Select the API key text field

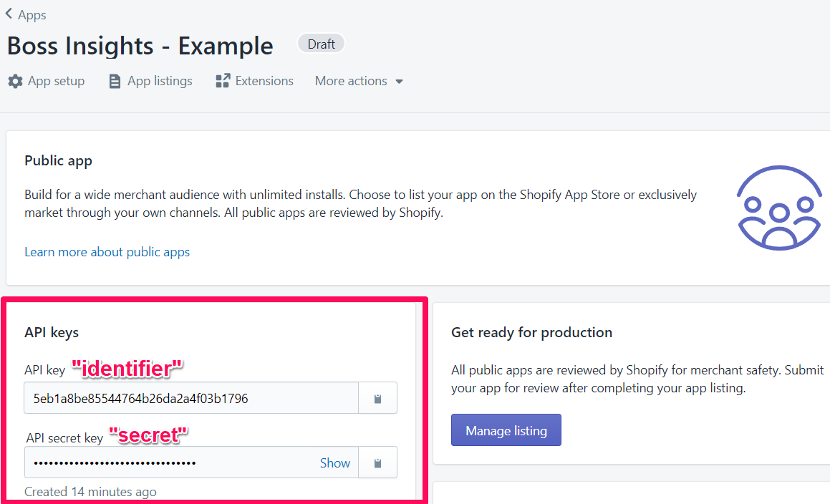[191, 398]
